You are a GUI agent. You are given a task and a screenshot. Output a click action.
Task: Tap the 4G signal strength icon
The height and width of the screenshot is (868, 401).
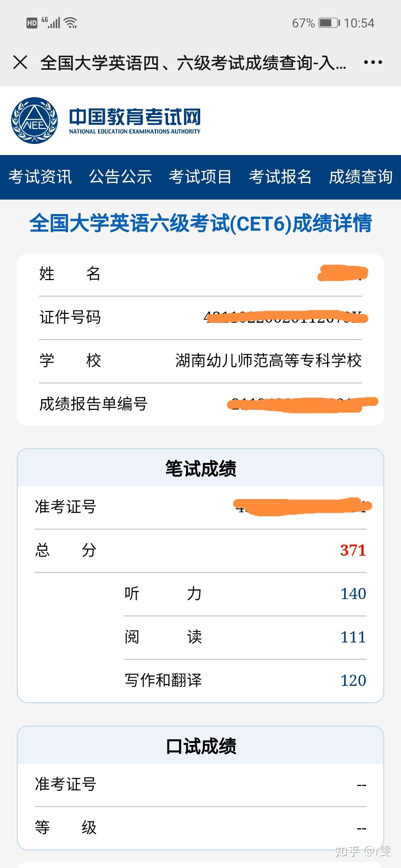point(51,23)
